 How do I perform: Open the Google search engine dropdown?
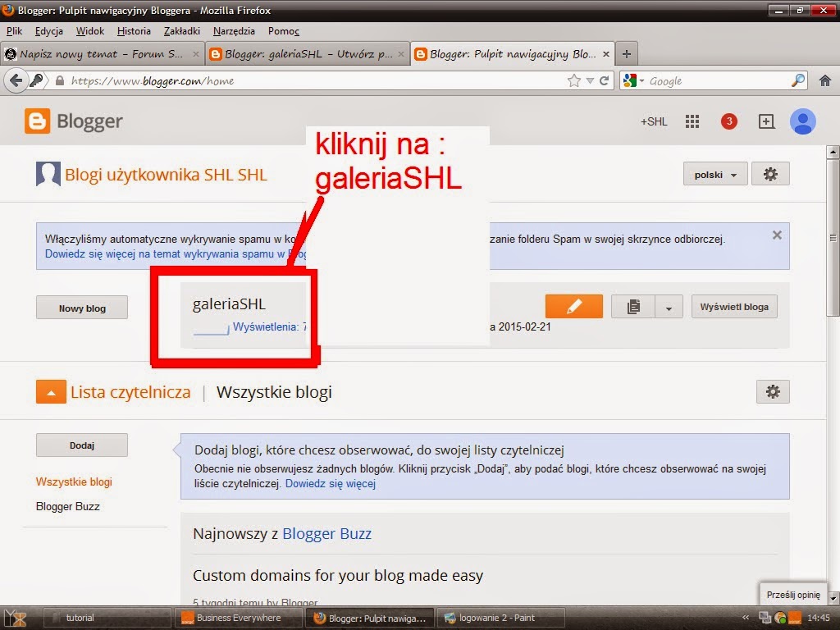634,81
